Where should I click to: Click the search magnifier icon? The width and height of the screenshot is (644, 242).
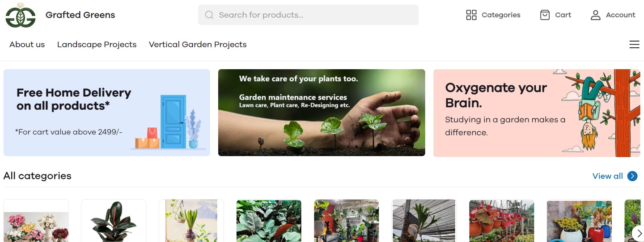209,15
